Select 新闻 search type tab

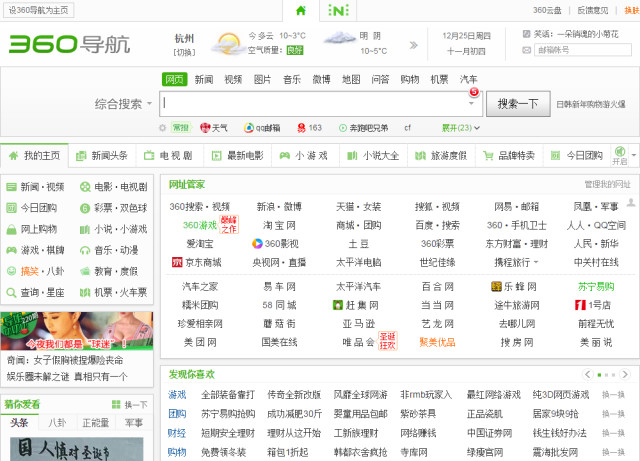(x=204, y=80)
